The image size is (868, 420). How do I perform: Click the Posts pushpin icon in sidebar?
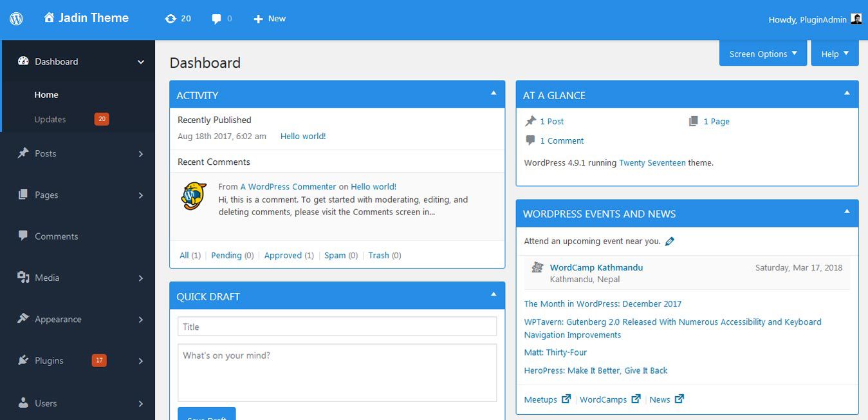tap(23, 153)
